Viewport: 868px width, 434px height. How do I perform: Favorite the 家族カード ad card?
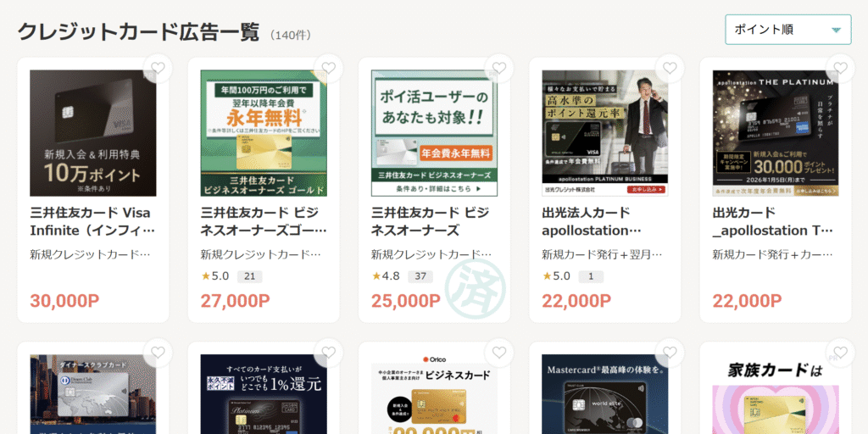point(840,353)
